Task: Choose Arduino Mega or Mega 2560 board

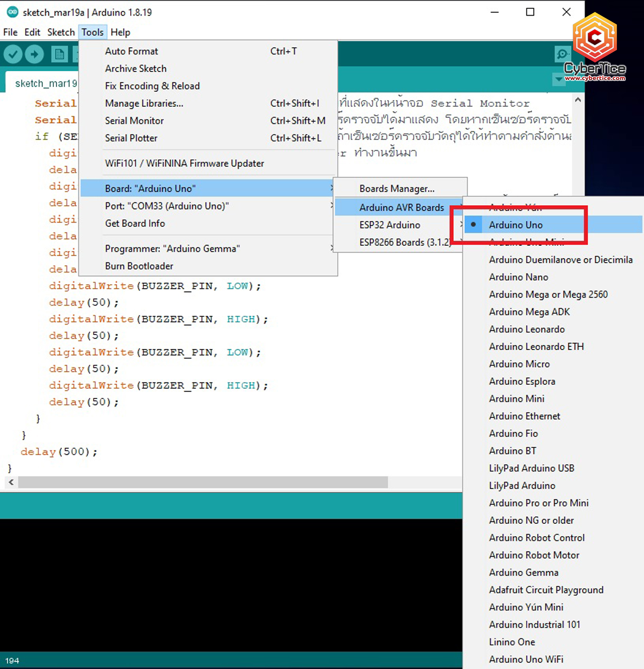Action: click(x=548, y=294)
